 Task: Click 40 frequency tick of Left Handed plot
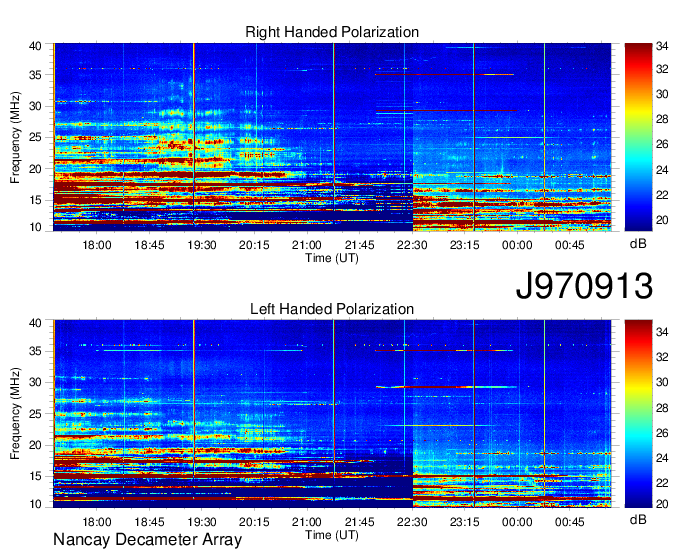(x=36, y=323)
